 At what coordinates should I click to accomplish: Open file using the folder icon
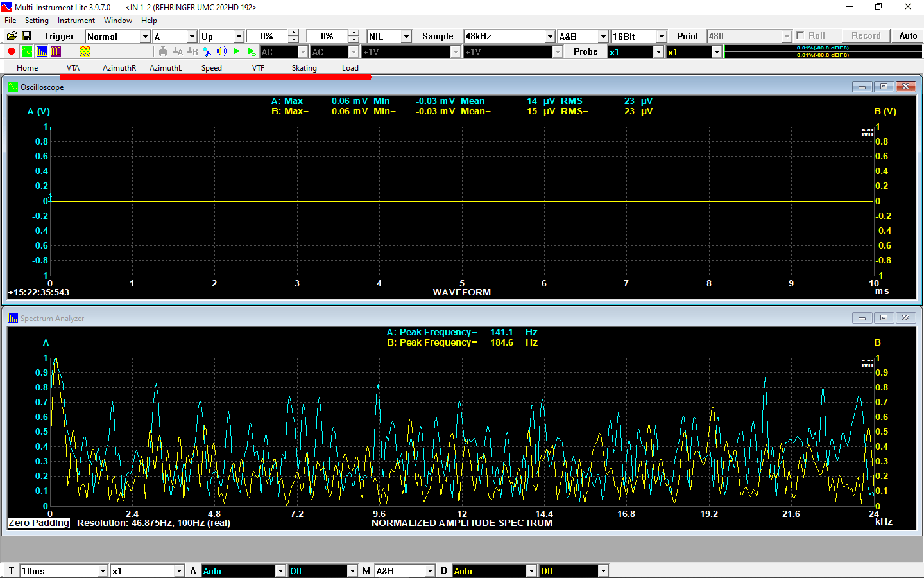point(12,36)
